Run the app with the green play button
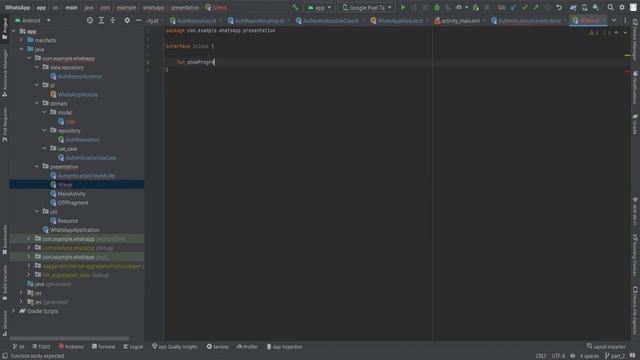Viewport: 640px width, 360px height. tap(403, 7)
